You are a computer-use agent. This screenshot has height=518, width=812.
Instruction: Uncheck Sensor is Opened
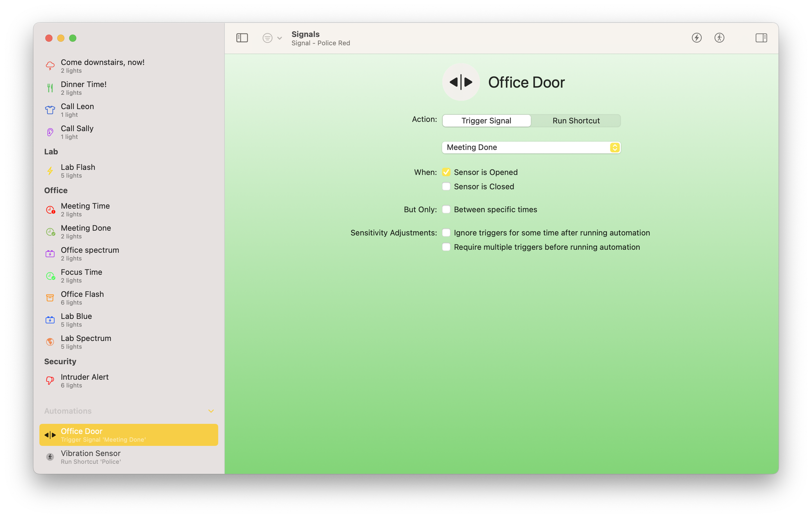click(x=446, y=172)
